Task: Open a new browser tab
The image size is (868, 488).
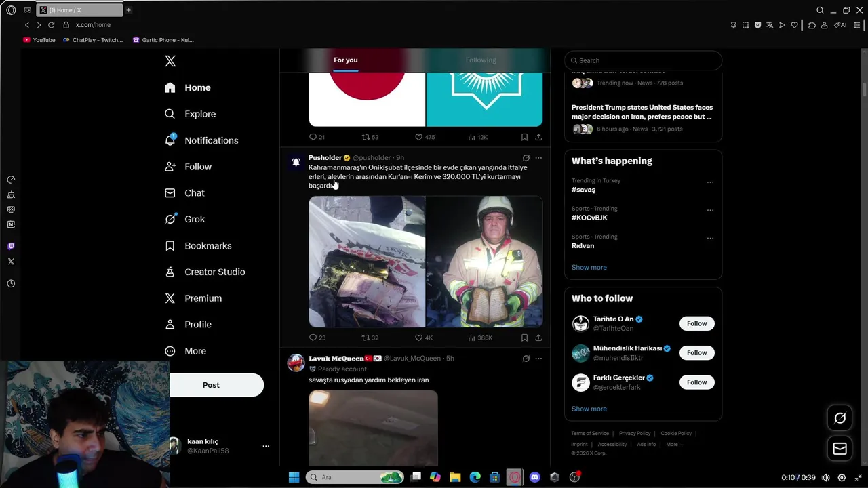Action: [128, 10]
